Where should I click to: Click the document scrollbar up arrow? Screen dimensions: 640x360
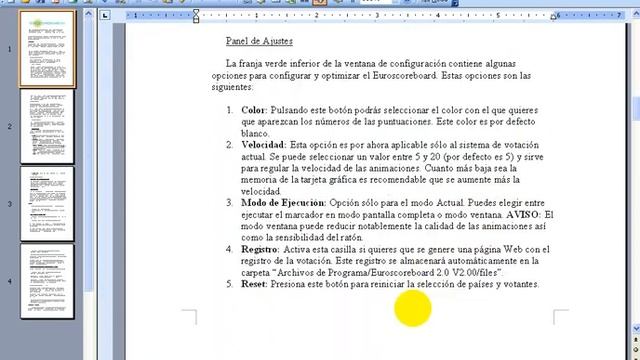click(636, 14)
